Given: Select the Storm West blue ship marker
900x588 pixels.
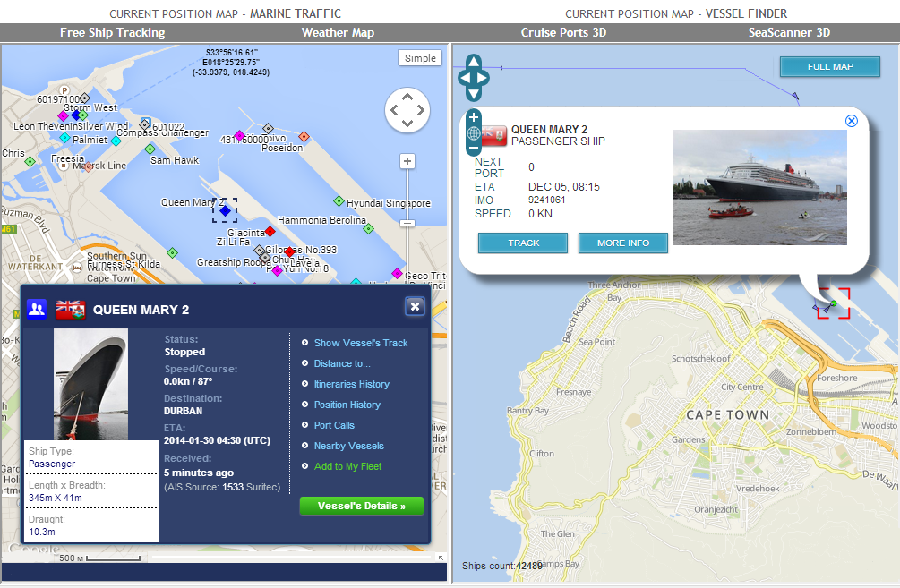Looking at the screenshot, I should click(75, 115).
